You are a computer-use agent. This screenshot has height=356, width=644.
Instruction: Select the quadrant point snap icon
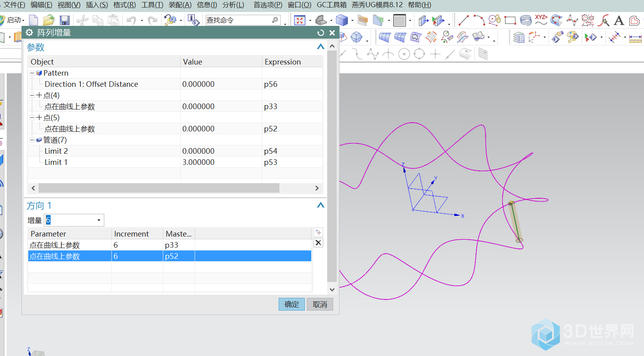[420, 54]
